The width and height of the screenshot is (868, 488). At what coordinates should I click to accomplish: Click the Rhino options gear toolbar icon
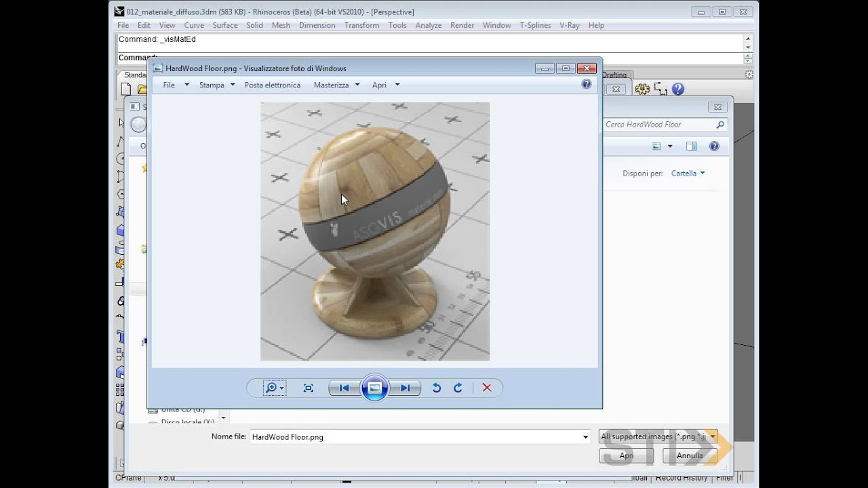pyautogui.click(x=642, y=89)
